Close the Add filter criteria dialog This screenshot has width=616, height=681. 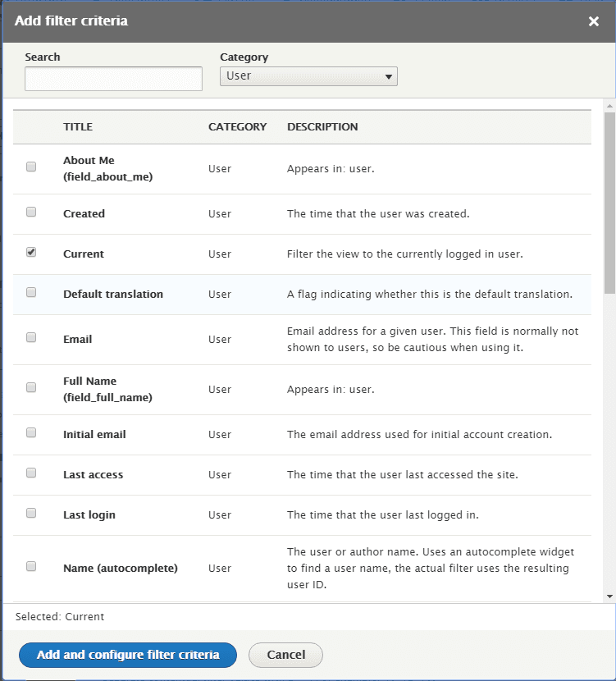coord(594,21)
